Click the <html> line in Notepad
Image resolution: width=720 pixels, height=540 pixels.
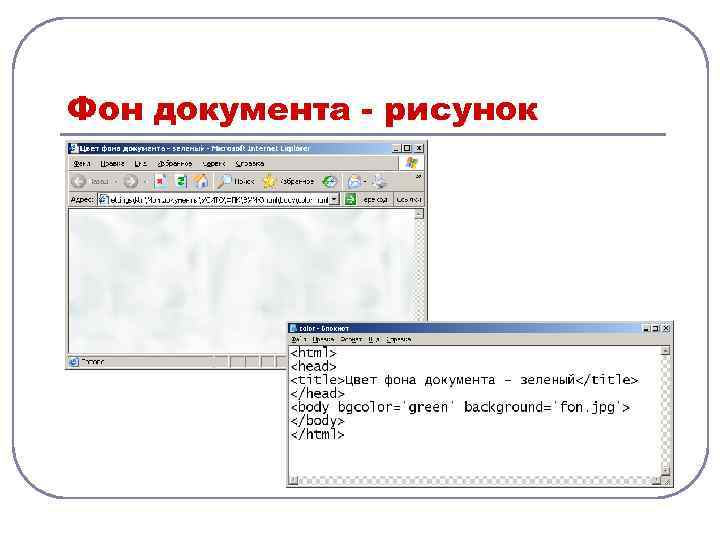click(x=313, y=353)
